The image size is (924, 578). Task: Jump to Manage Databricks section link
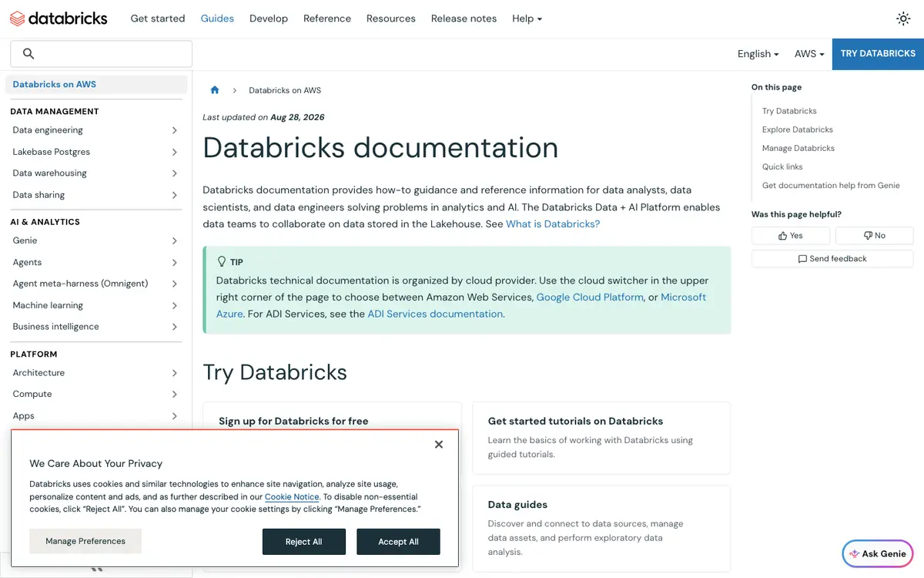coord(798,148)
